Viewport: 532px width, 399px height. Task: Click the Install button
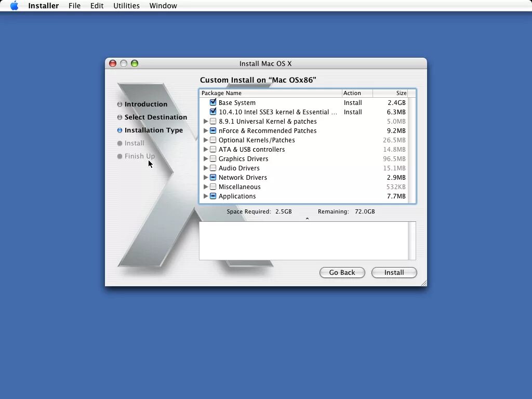tap(394, 272)
